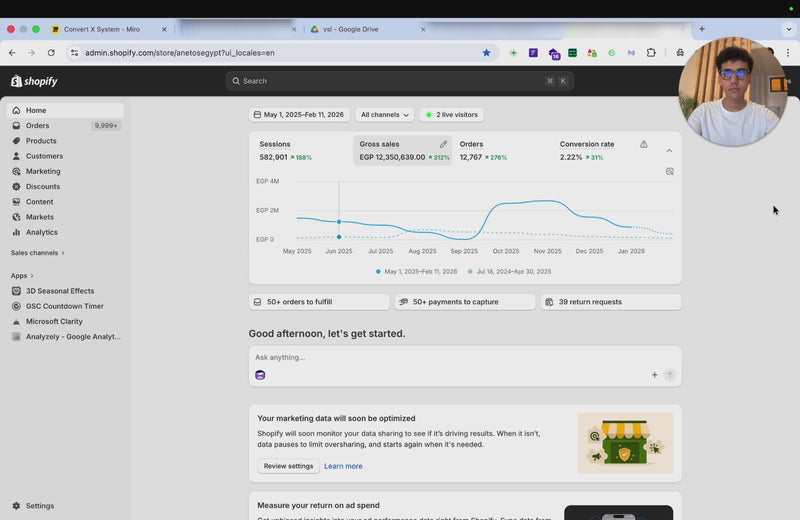Open the All channels dropdown
Image resolution: width=800 pixels, height=520 pixels.
click(385, 115)
